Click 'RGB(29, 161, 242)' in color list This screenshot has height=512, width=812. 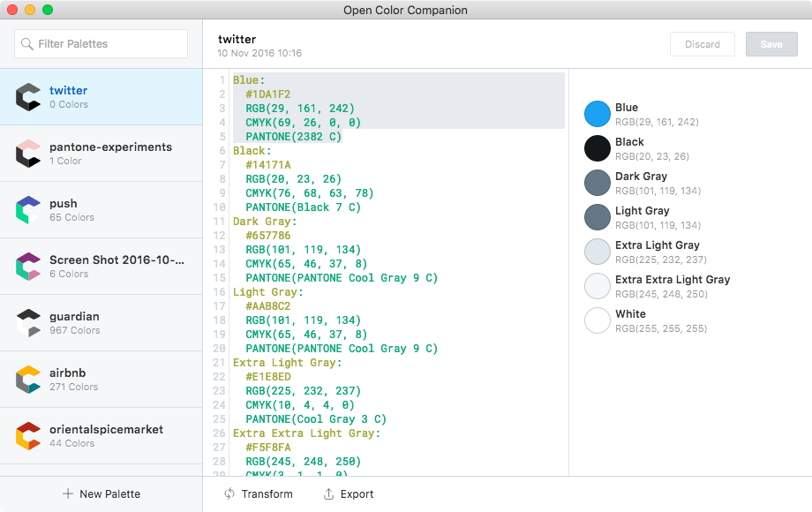tap(657, 122)
